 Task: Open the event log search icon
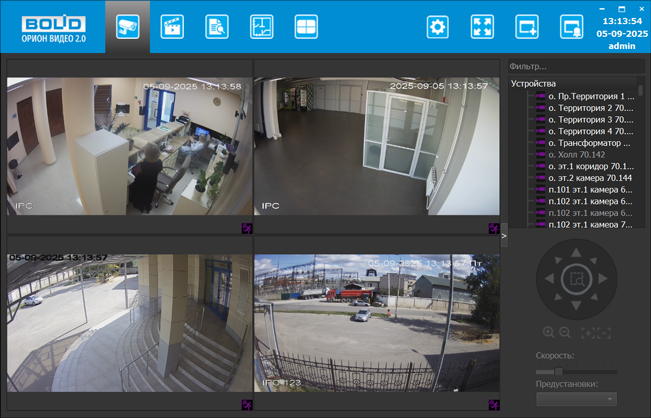point(217,27)
